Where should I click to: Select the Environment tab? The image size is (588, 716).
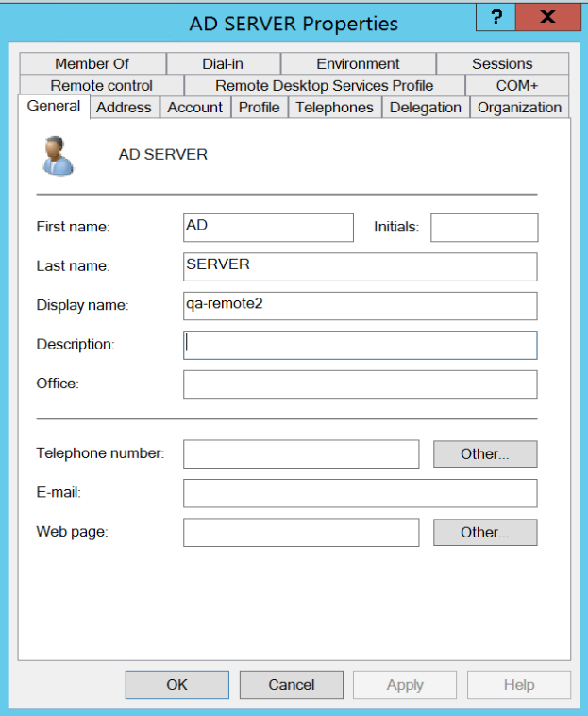pos(358,63)
